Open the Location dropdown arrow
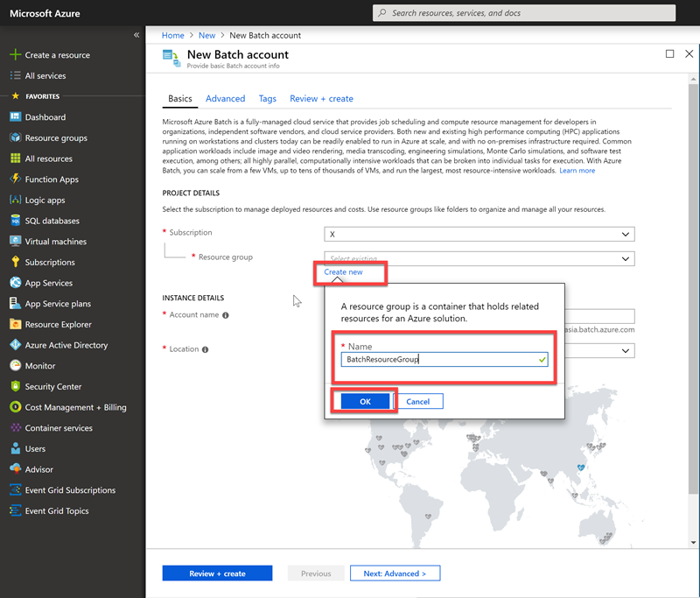Screen dimensions: 700x598 click(626, 351)
